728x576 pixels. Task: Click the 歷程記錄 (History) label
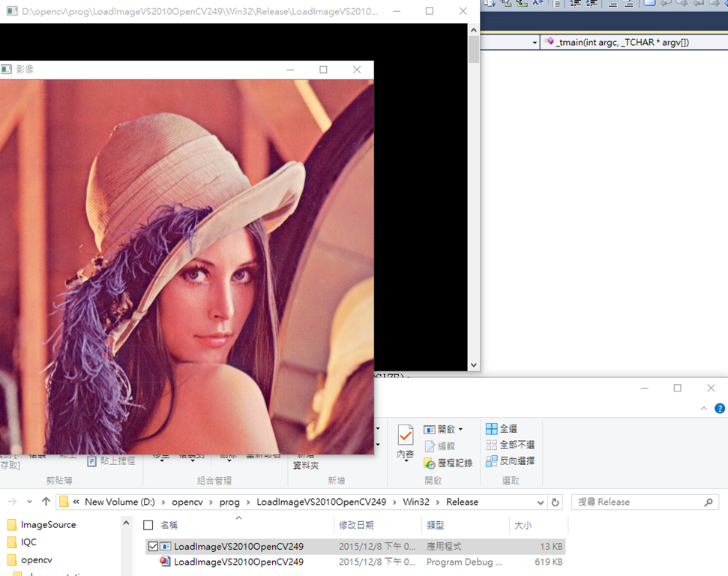point(455,463)
